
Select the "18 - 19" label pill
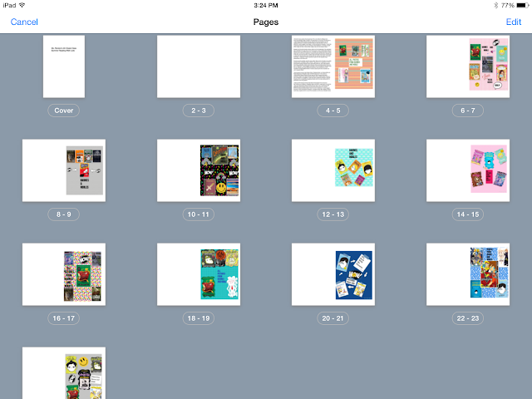(199, 318)
